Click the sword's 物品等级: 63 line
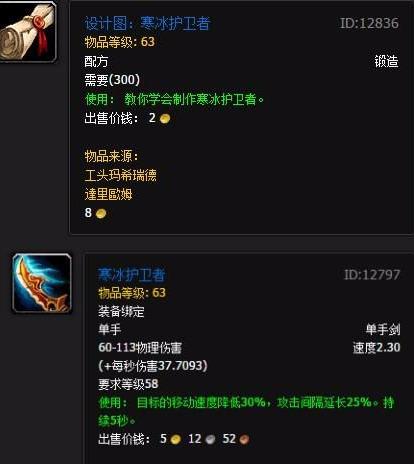414x464 pixels. tap(132, 293)
